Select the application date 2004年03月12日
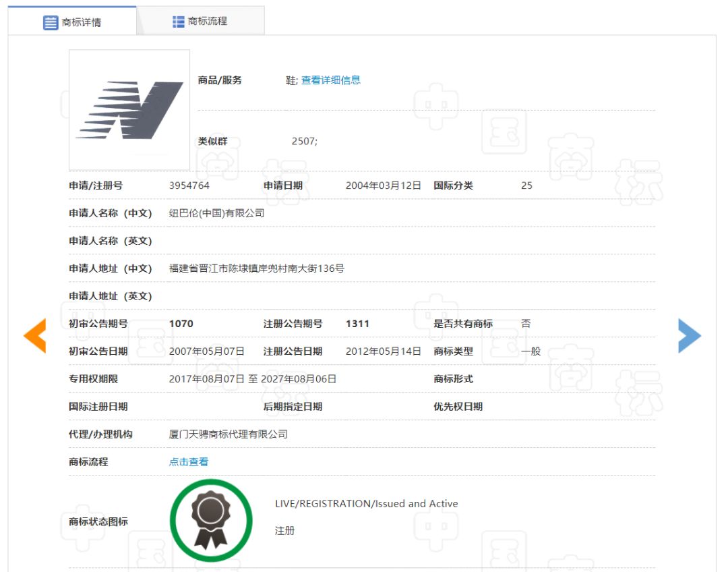 pos(383,185)
